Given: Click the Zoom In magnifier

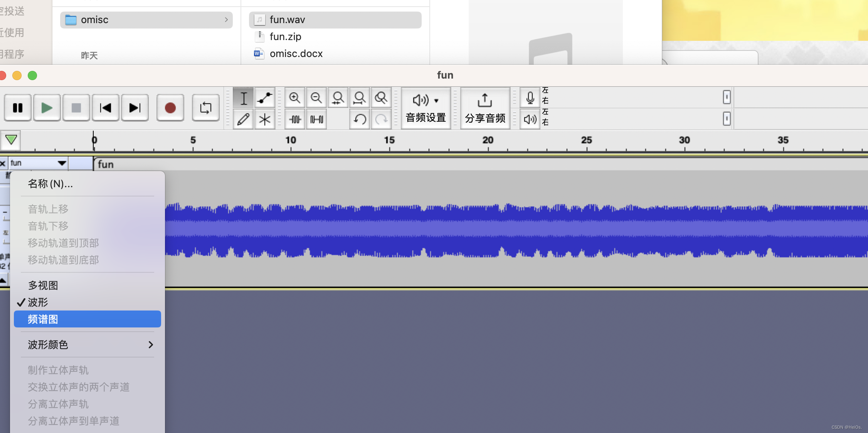Looking at the screenshot, I should coord(295,98).
